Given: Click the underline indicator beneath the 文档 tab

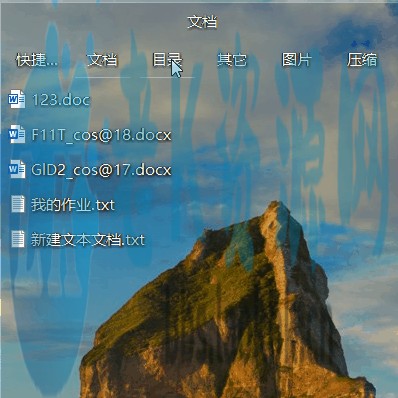Looking at the screenshot, I should (102, 77).
